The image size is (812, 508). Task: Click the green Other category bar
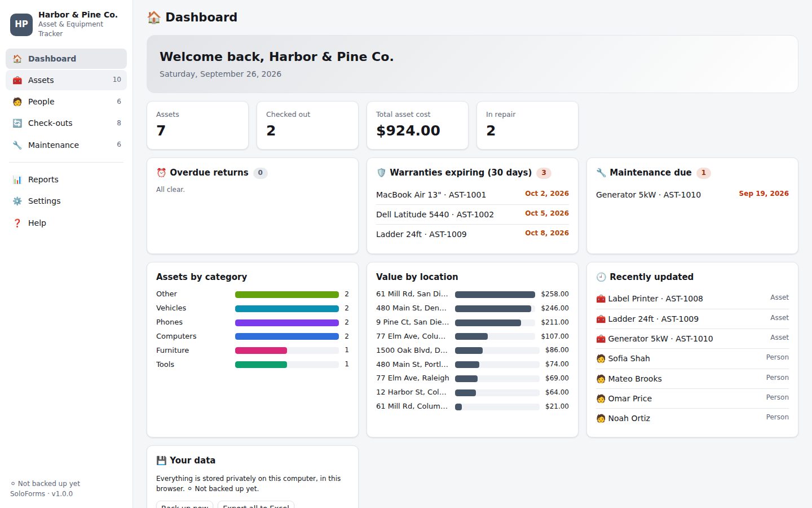tap(287, 295)
